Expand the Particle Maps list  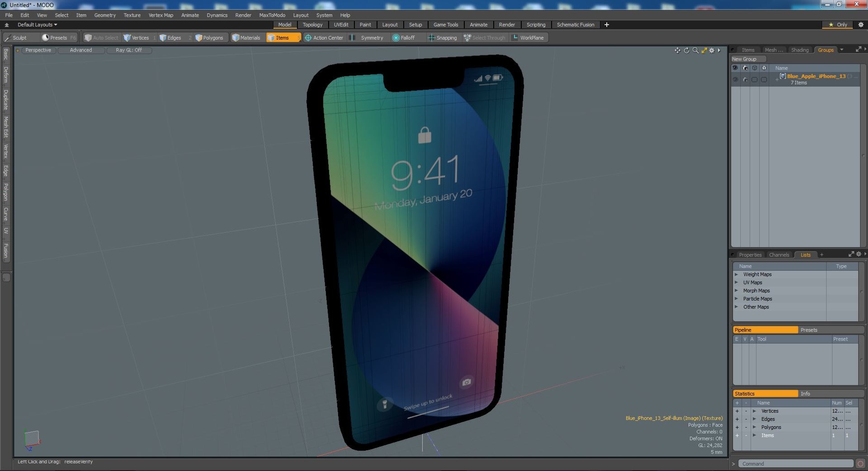(x=736, y=299)
